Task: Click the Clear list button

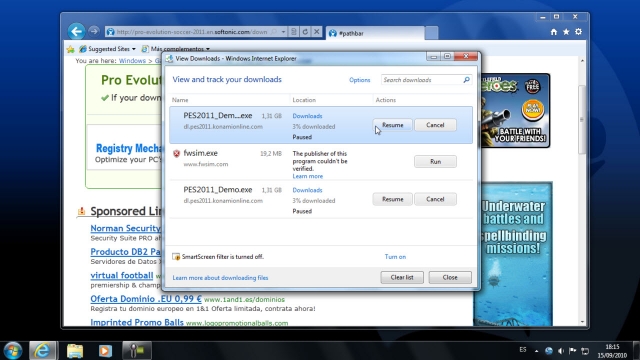Action: tap(402, 278)
